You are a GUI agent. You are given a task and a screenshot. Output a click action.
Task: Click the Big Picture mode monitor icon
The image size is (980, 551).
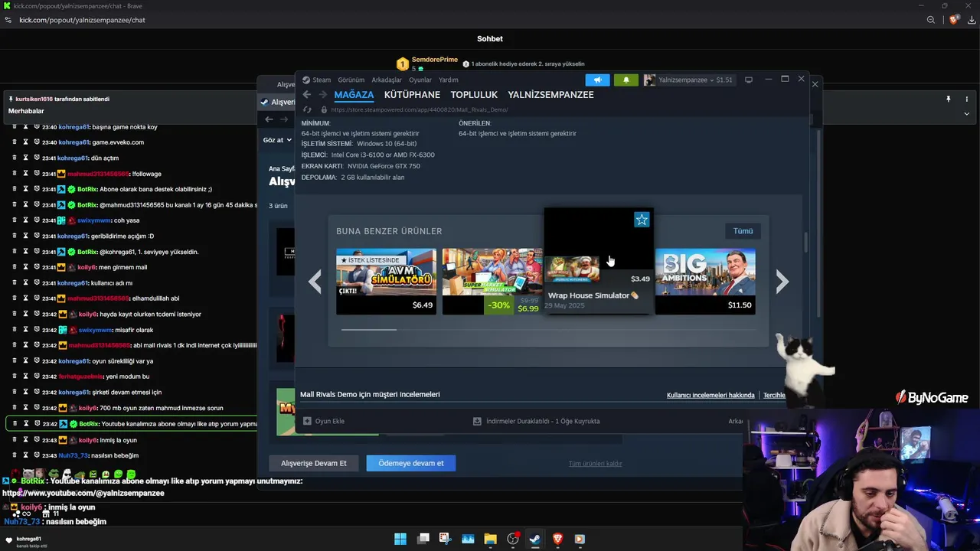(x=749, y=80)
